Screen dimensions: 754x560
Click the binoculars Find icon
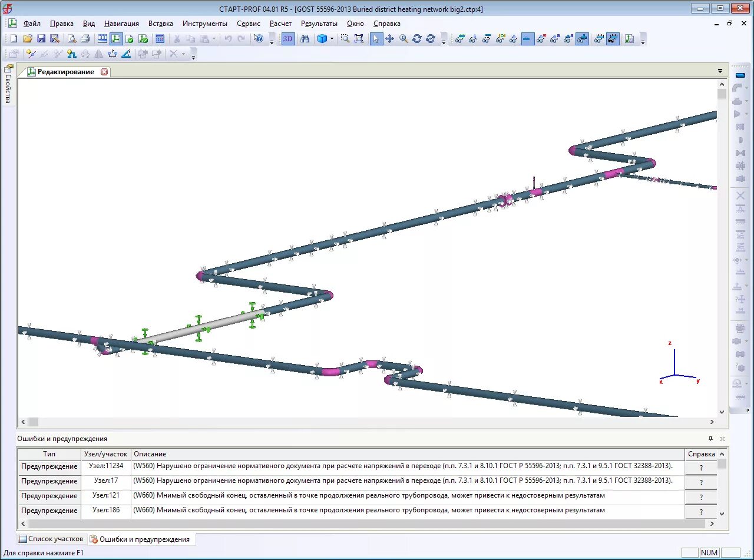[305, 39]
